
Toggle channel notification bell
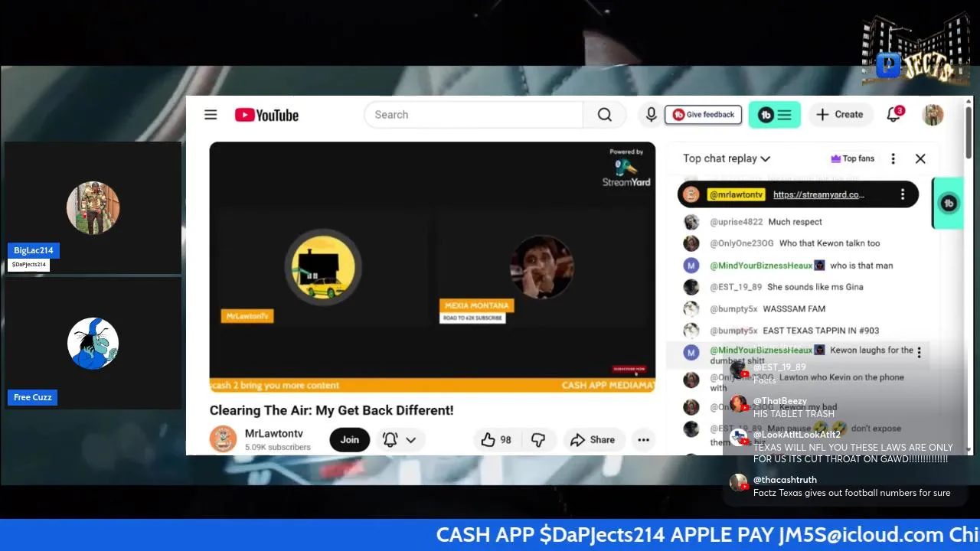390,439
